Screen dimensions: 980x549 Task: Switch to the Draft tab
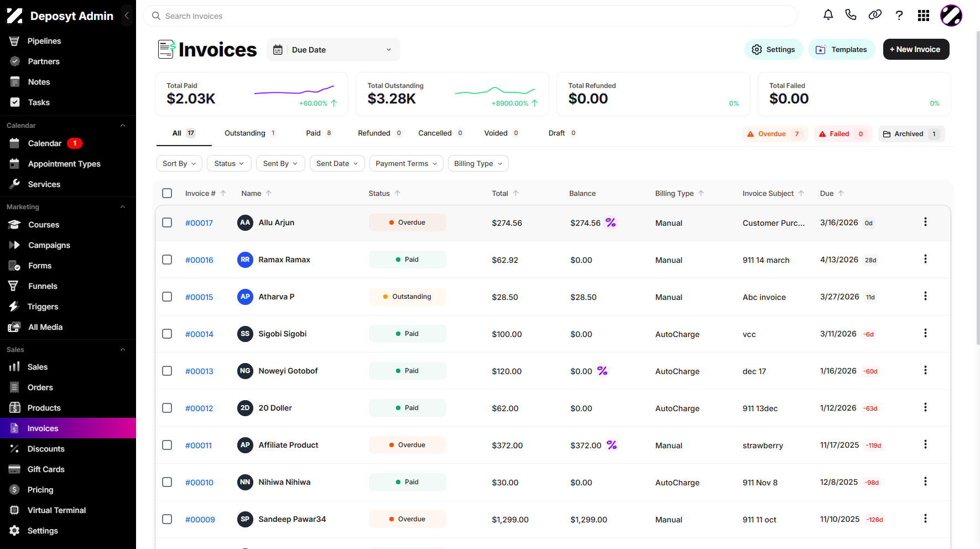click(x=562, y=133)
